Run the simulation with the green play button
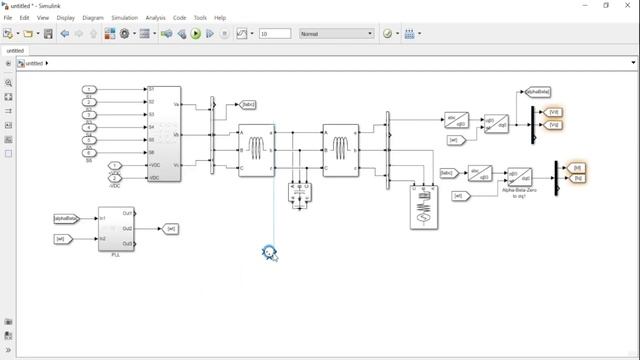 [196, 34]
